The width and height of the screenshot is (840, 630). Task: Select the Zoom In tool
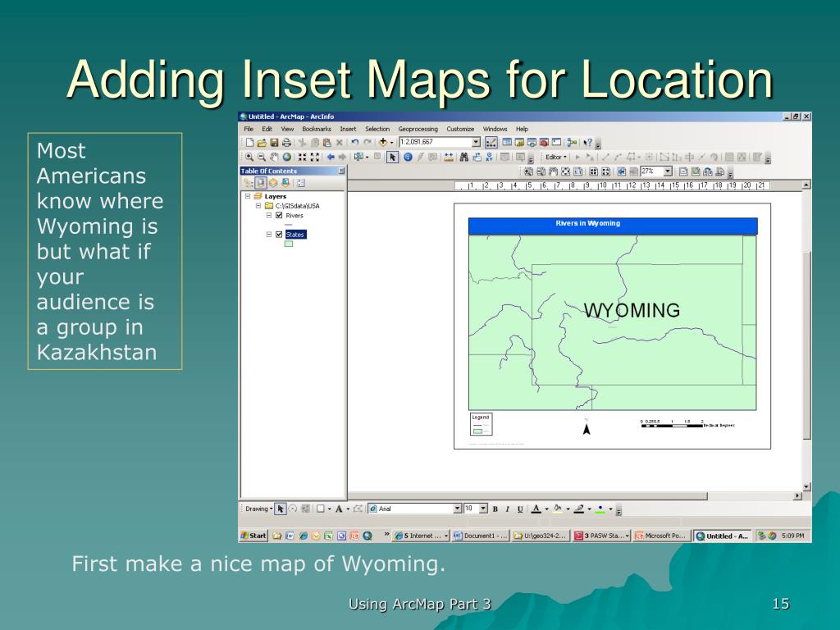coord(249,157)
